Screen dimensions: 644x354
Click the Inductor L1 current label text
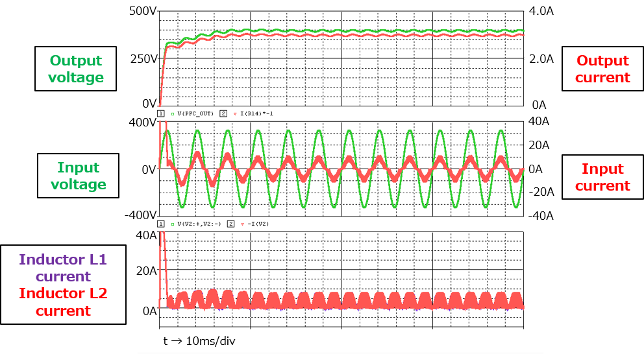(63, 268)
